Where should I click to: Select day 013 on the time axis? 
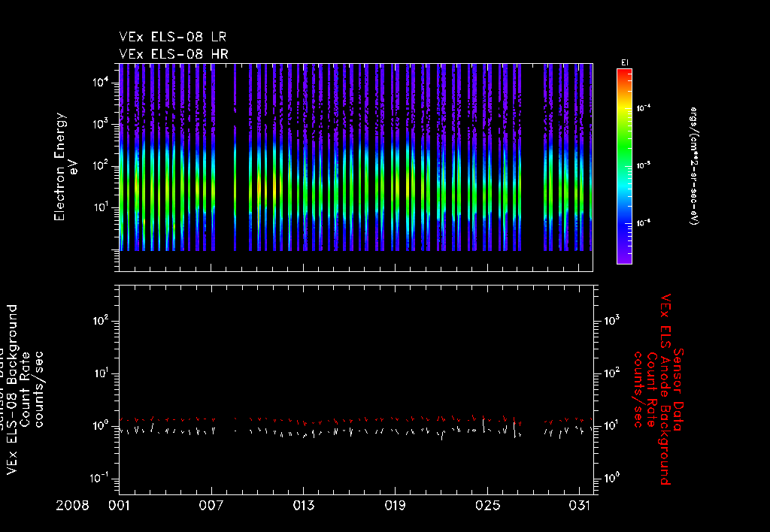(304, 504)
